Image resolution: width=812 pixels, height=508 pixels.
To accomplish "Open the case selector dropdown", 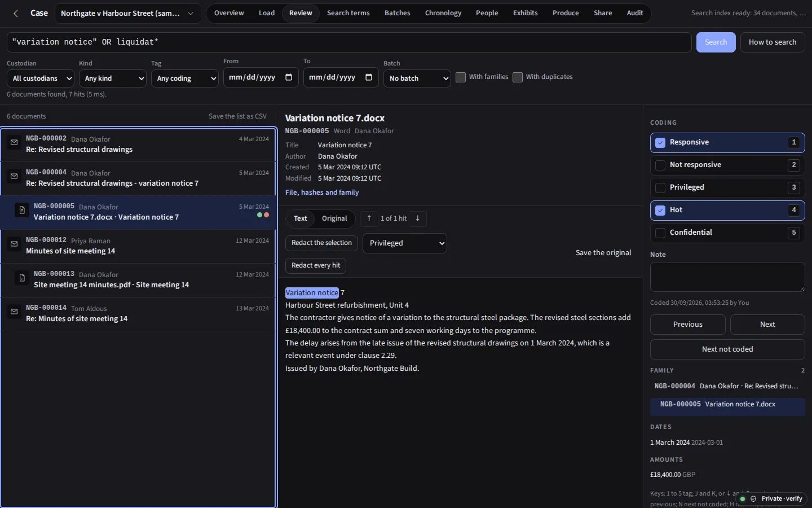I will 128,14.
